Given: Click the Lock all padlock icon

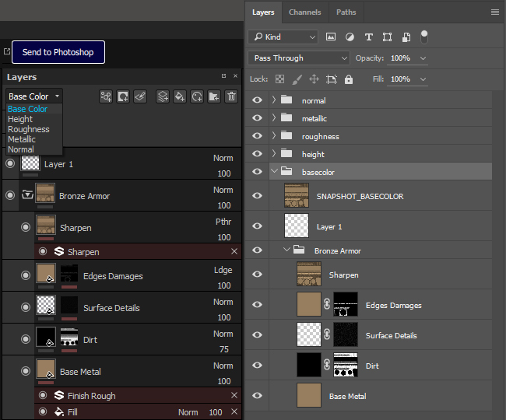Looking at the screenshot, I should tap(349, 79).
